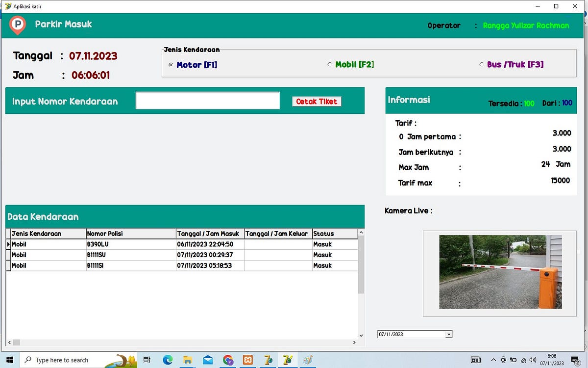Select the Mobil [F2] vehicle type

(330, 64)
